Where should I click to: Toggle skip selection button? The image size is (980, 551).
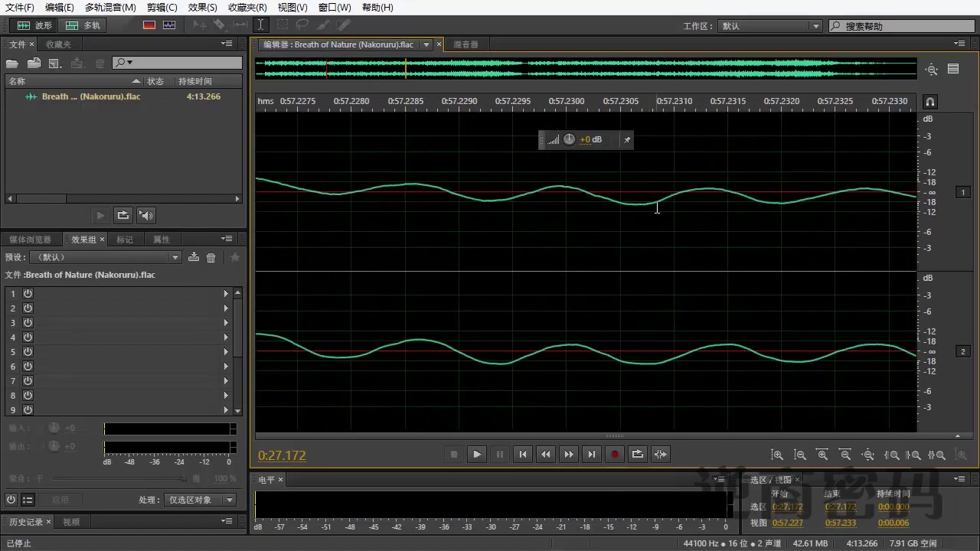coord(660,454)
